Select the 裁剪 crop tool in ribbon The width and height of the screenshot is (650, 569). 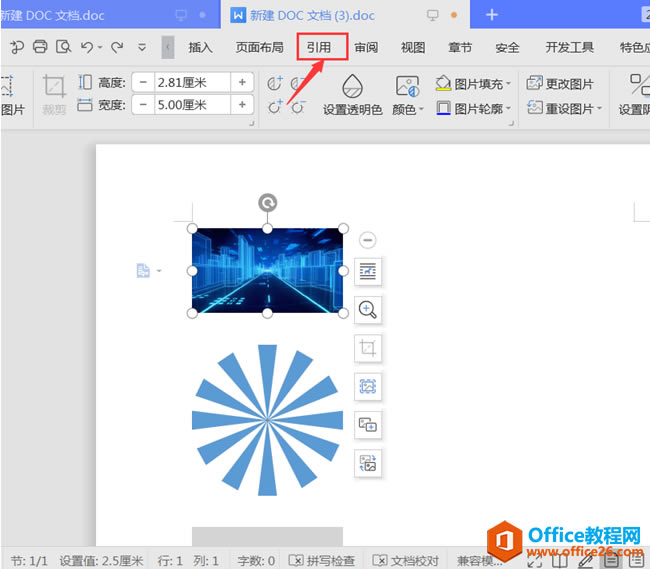pyautogui.click(x=54, y=94)
